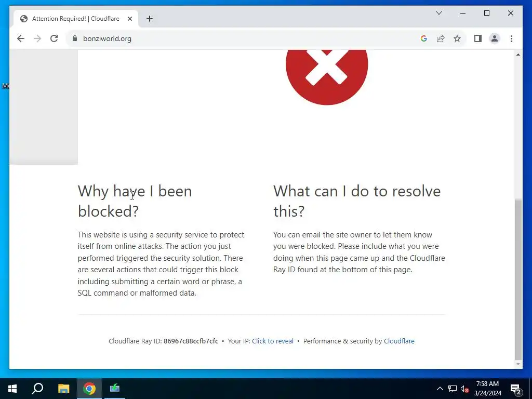
Task: Open a new tab with plus button
Action: tap(150, 19)
